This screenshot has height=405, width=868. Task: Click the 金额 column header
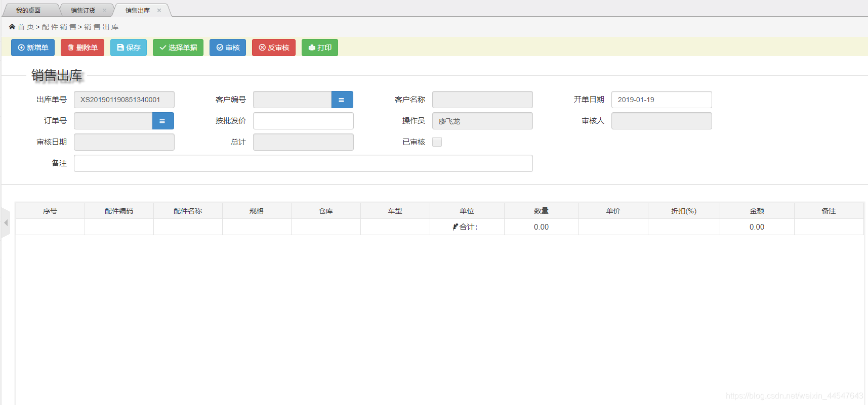757,211
